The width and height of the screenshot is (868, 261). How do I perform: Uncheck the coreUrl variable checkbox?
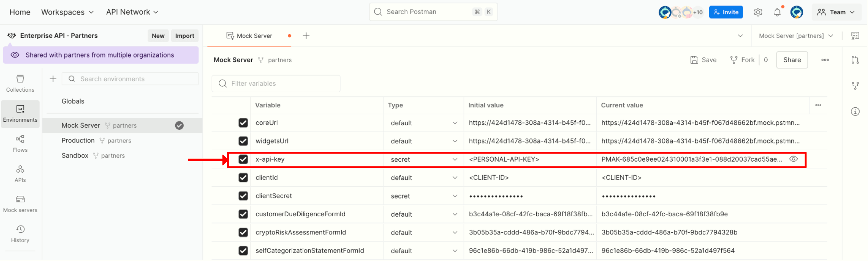coord(243,123)
